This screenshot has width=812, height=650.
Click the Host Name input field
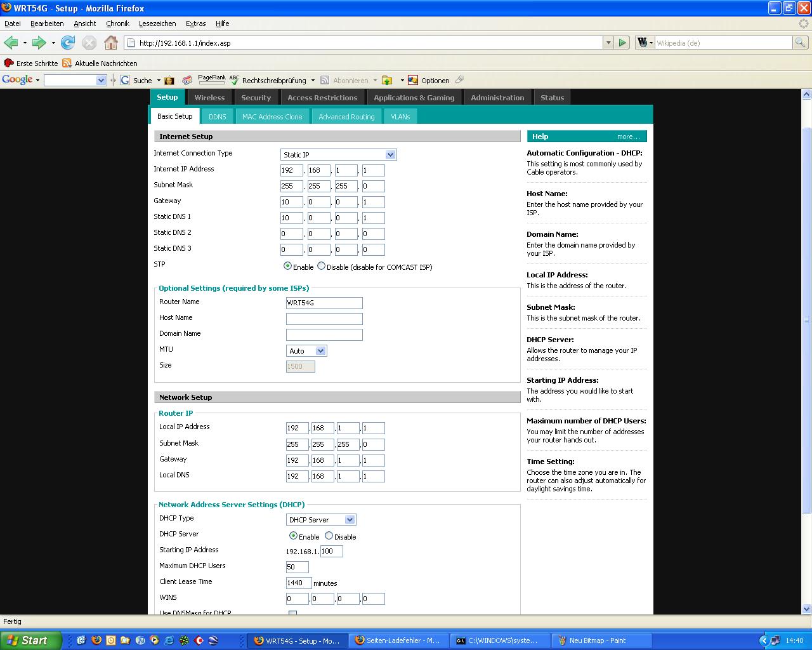point(324,319)
